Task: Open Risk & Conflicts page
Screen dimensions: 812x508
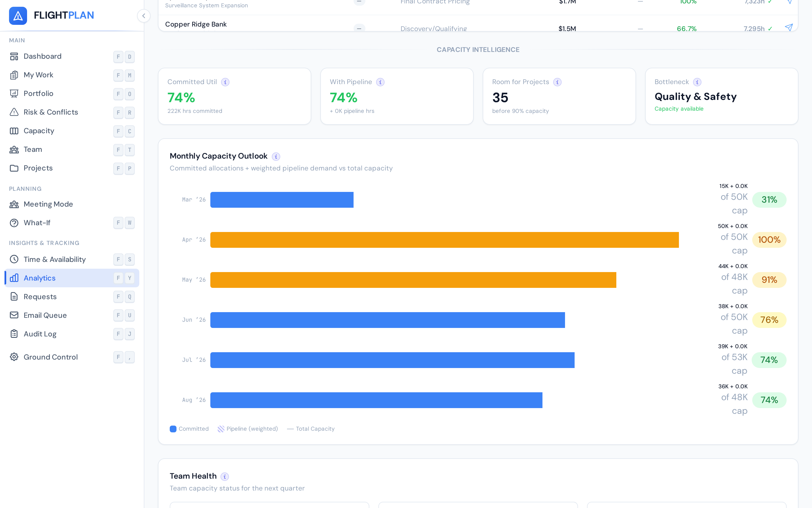Action: (x=51, y=112)
